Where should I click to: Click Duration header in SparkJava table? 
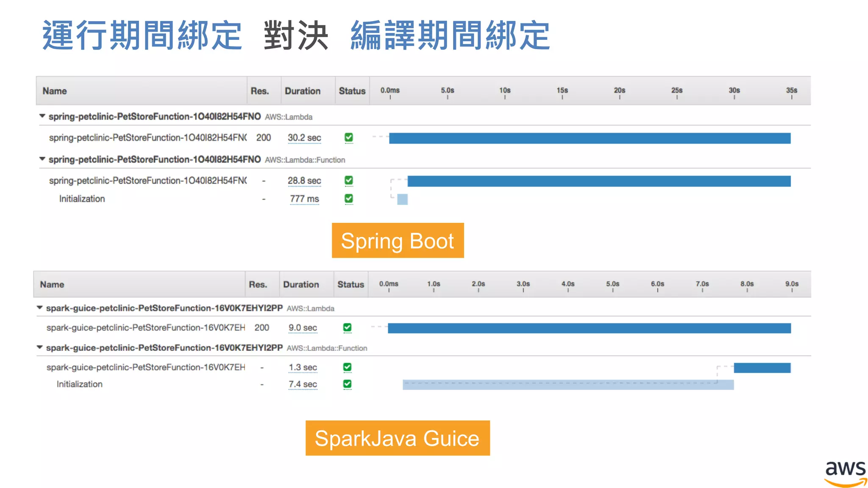(301, 285)
